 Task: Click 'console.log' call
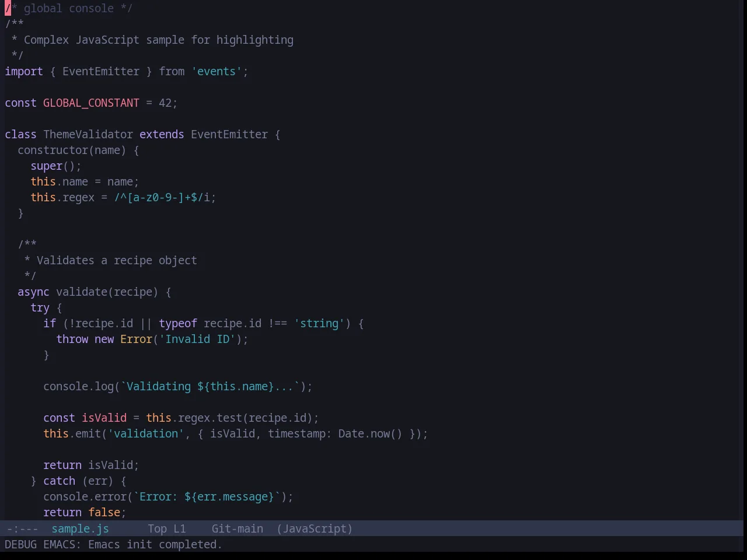pos(78,386)
